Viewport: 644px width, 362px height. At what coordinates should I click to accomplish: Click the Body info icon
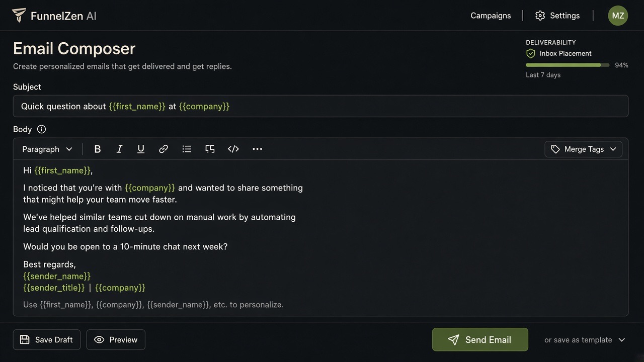(x=42, y=129)
